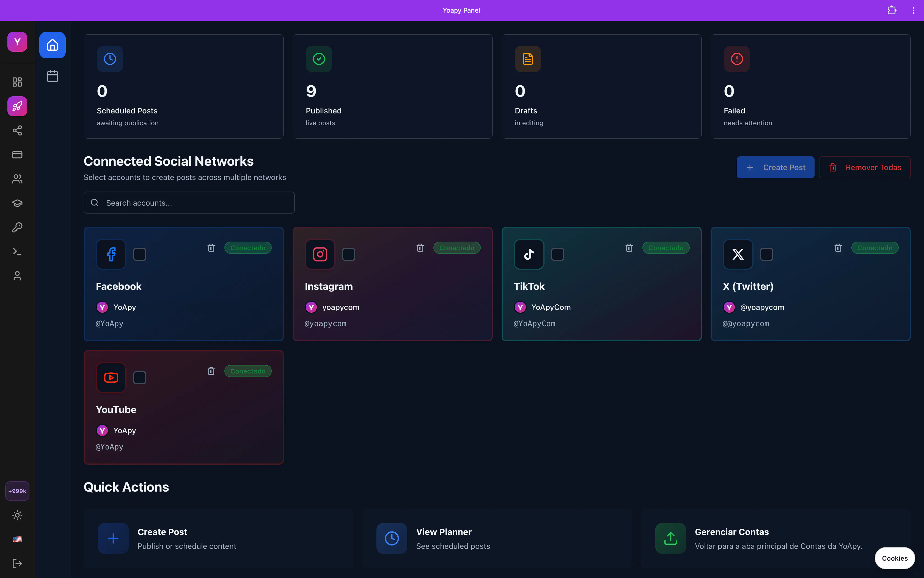The image size is (924, 578).
Task: Click the 'Scheduled Posts' label
Action: coord(127,110)
